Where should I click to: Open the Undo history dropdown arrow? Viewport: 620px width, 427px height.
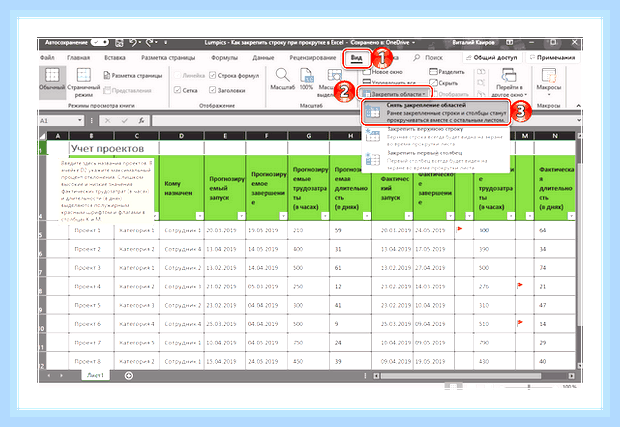pos(140,42)
